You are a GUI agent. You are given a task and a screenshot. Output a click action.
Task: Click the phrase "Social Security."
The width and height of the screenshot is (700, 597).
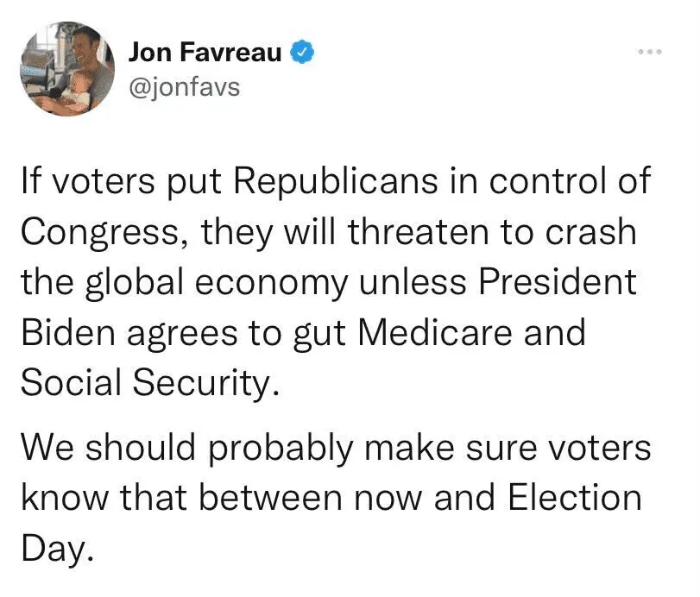(x=150, y=381)
